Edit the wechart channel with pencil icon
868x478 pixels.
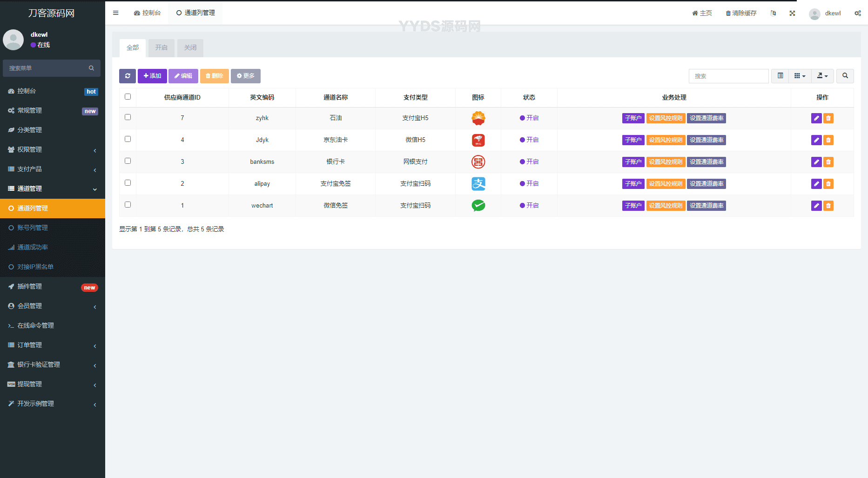[x=816, y=206]
